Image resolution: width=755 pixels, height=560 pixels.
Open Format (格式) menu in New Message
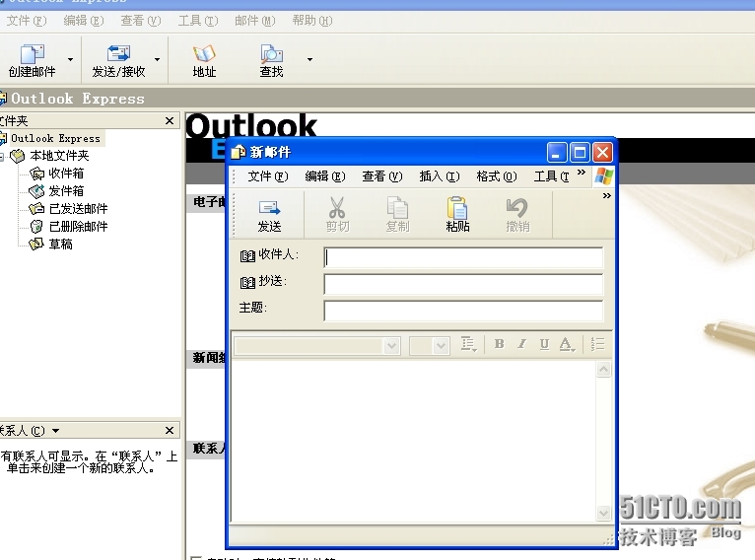pyautogui.click(x=497, y=176)
